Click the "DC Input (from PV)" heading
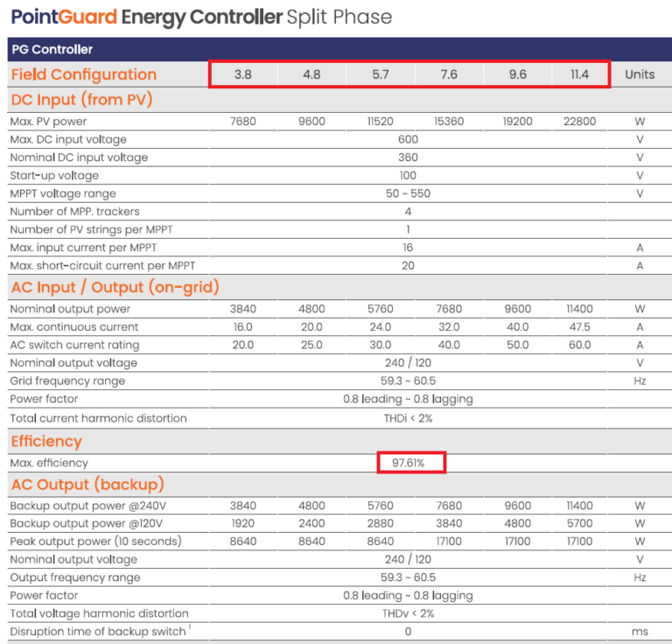672x644 pixels. click(x=82, y=100)
